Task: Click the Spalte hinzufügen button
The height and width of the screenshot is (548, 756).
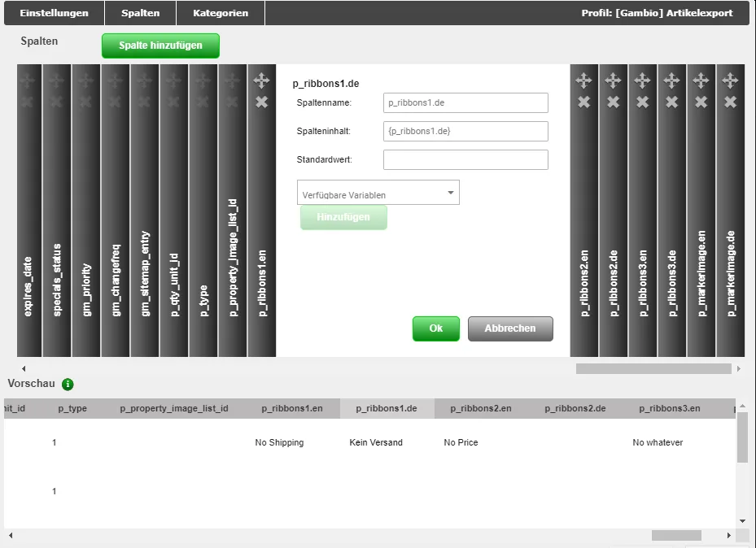Action: (x=160, y=46)
